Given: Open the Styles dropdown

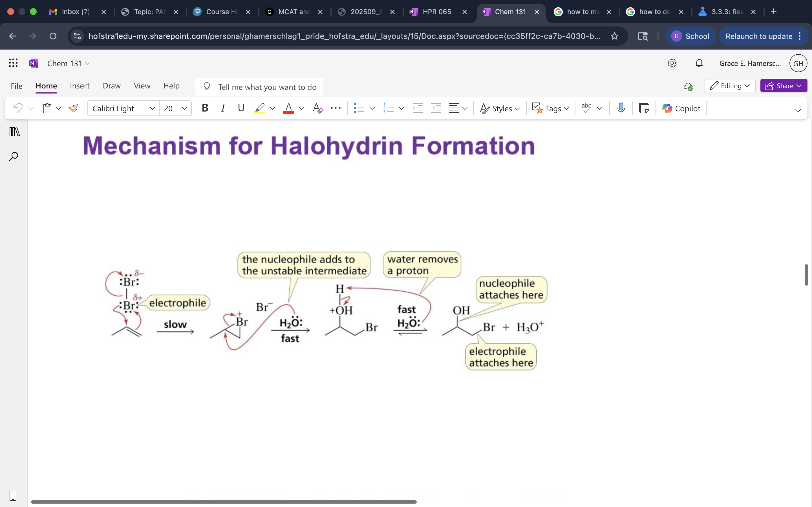Looking at the screenshot, I should point(500,108).
